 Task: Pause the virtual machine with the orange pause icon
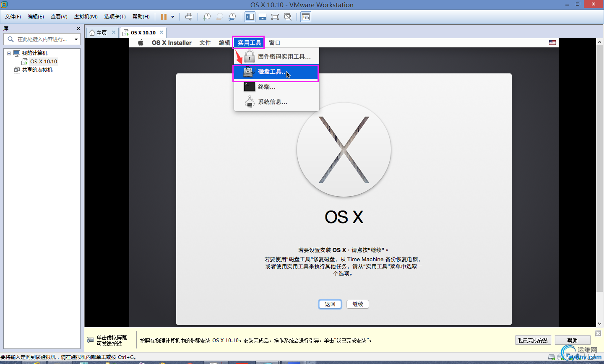pyautogui.click(x=164, y=17)
